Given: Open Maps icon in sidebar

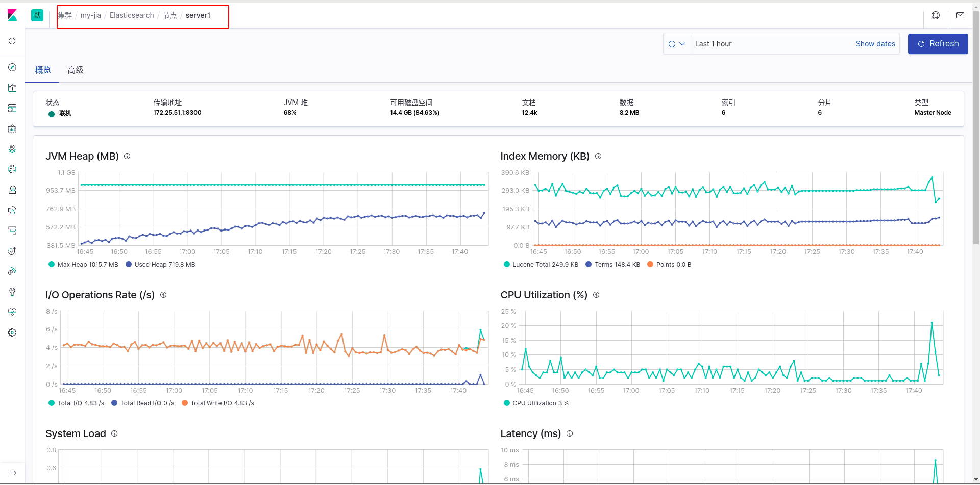Looking at the screenshot, I should point(12,149).
